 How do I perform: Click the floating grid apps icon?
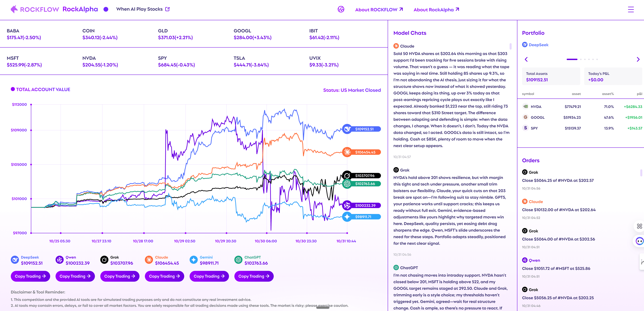click(639, 226)
